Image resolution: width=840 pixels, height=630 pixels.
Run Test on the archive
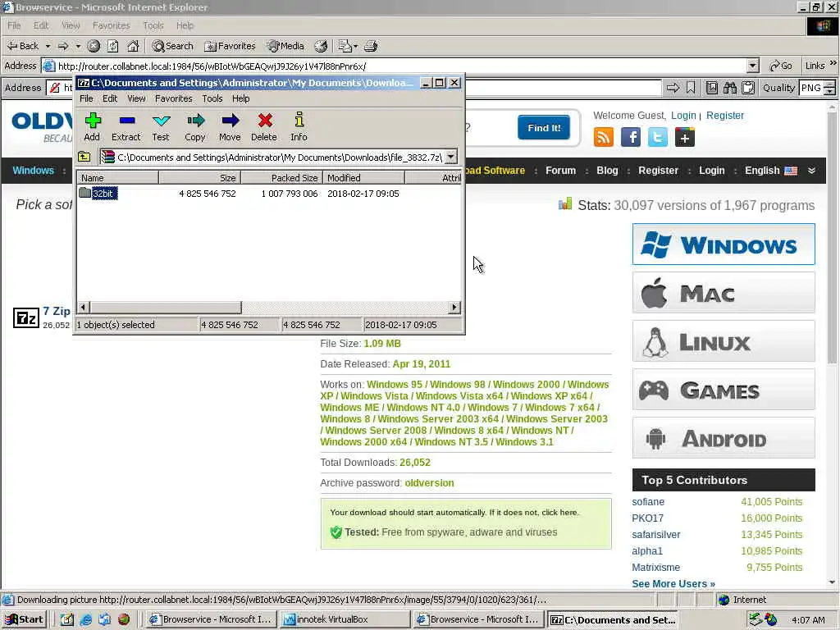[161, 127]
